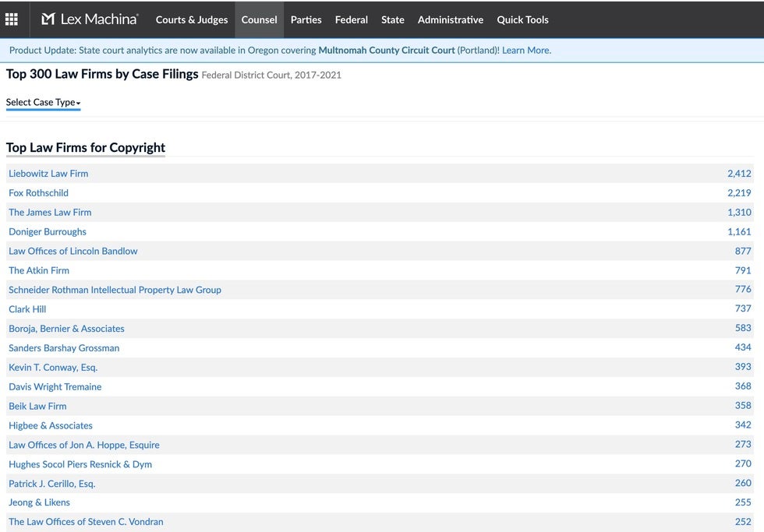The image size is (764, 532).
Task: Click the 368 filings count
Action: click(x=743, y=386)
